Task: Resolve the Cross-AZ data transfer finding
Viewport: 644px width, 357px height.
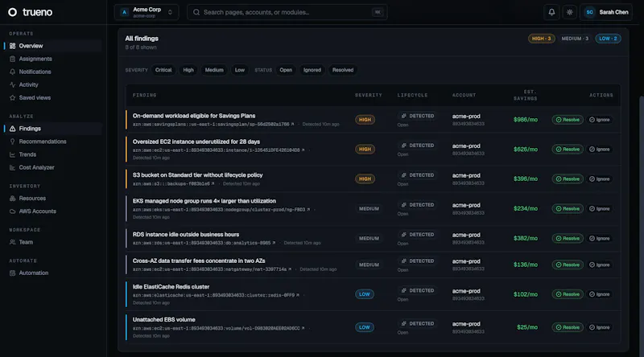Action: point(568,265)
